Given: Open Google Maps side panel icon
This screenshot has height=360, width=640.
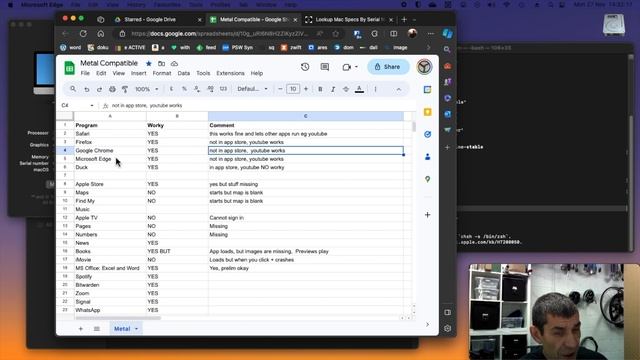Looking at the screenshot, I should [427, 179].
